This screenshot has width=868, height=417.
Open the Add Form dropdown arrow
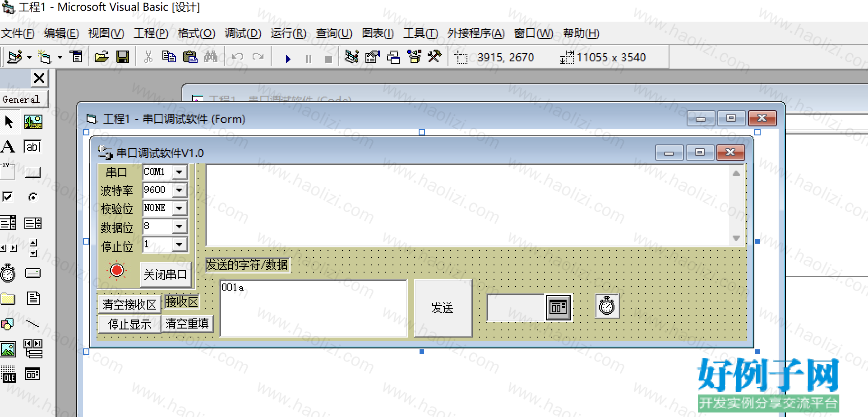coord(60,57)
